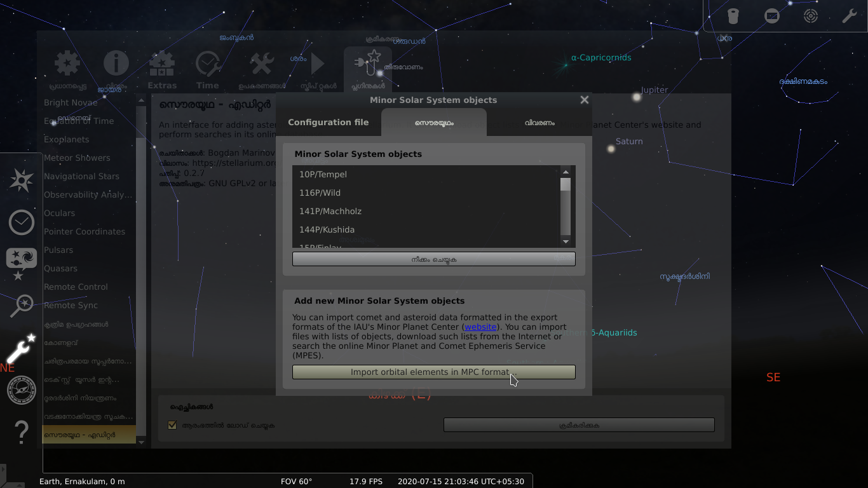The image size is (868, 488).
Task: Toggle the load at startup checkbox
Action: pyautogui.click(x=172, y=425)
